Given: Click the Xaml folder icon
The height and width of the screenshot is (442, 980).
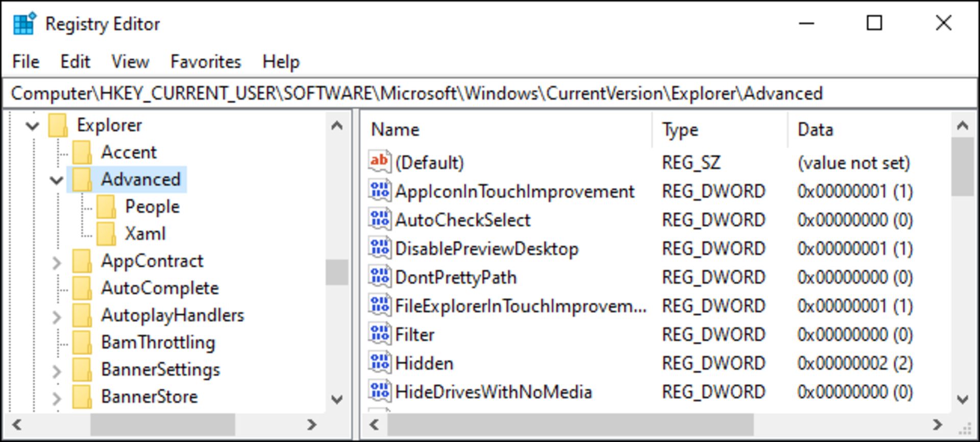Looking at the screenshot, I should tap(106, 234).
